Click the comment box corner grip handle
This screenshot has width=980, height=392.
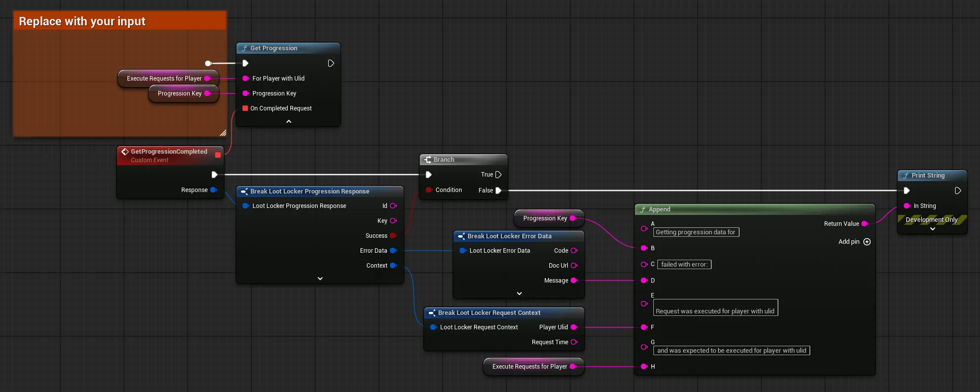click(x=223, y=133)
